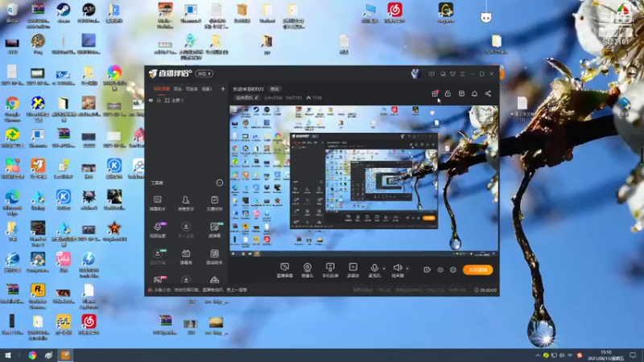This screenshot has width=644, height=362.
Task: Open the gift box icon with red dot
Action: tap(435, 93)
